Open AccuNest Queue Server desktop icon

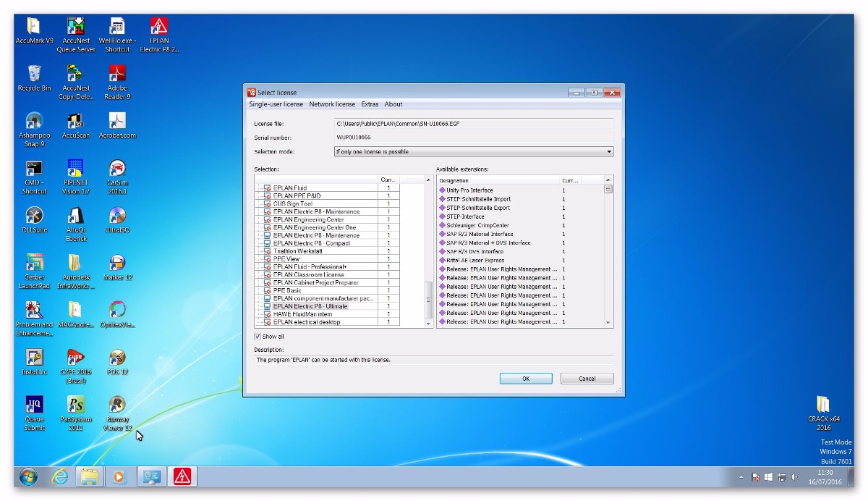tap(76, 35)
